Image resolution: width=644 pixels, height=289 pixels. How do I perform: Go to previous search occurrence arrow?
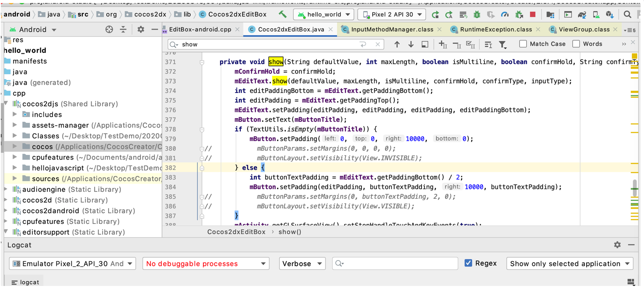coord(397,44)
